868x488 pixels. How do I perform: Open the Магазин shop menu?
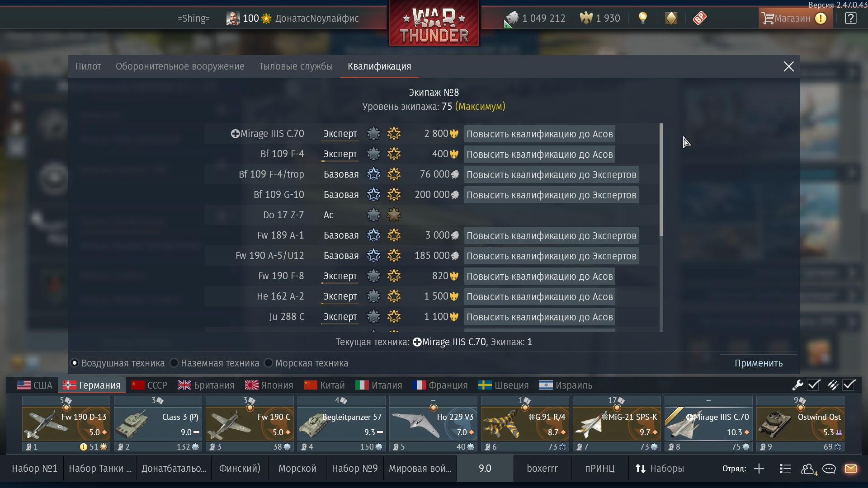[796, 18]
